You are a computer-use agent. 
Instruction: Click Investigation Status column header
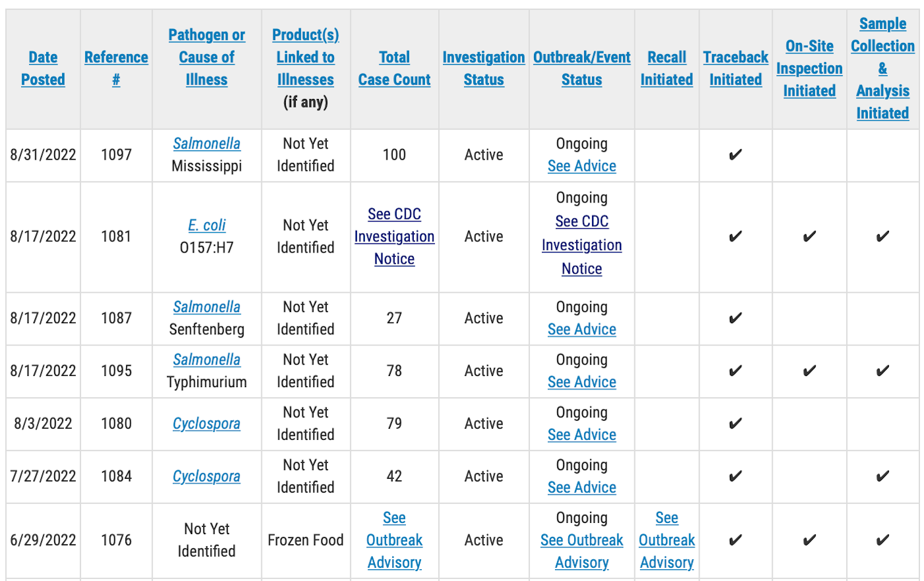tap(484, 69)
